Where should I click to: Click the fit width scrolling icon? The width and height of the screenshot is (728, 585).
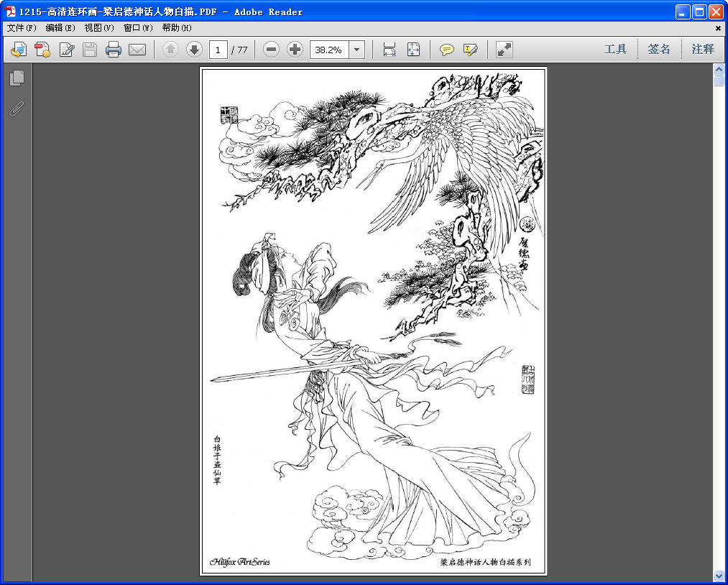coord(389,49)
